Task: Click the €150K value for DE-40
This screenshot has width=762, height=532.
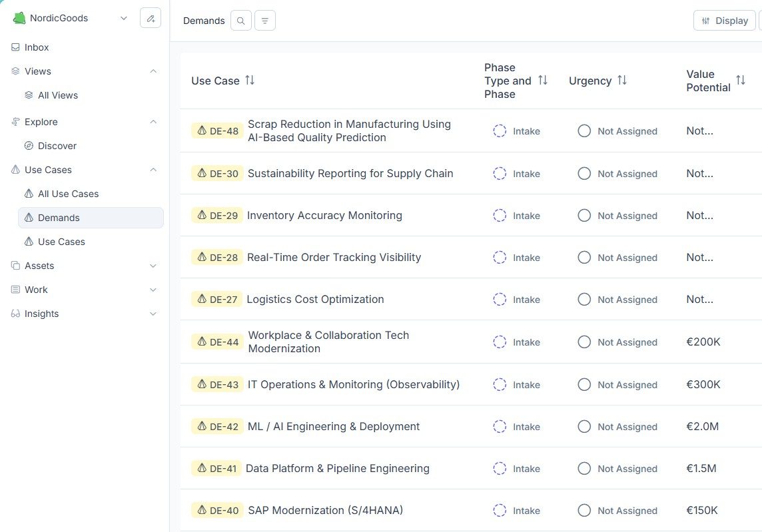Action: tap(702, 511)
